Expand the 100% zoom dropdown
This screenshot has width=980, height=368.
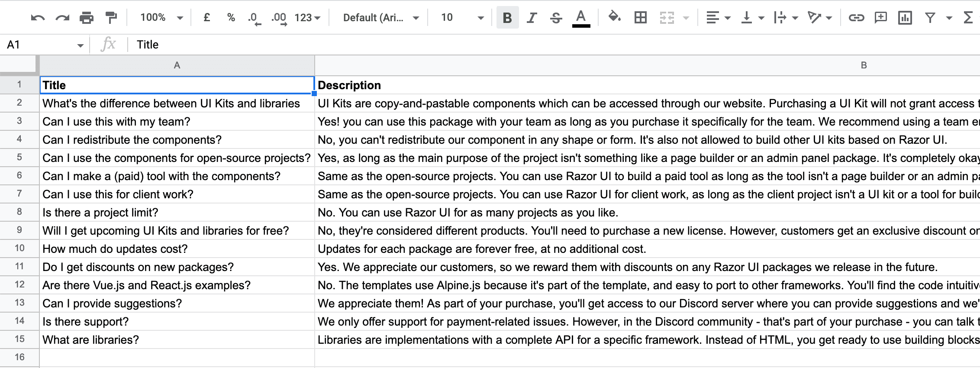tap(161, 18)
